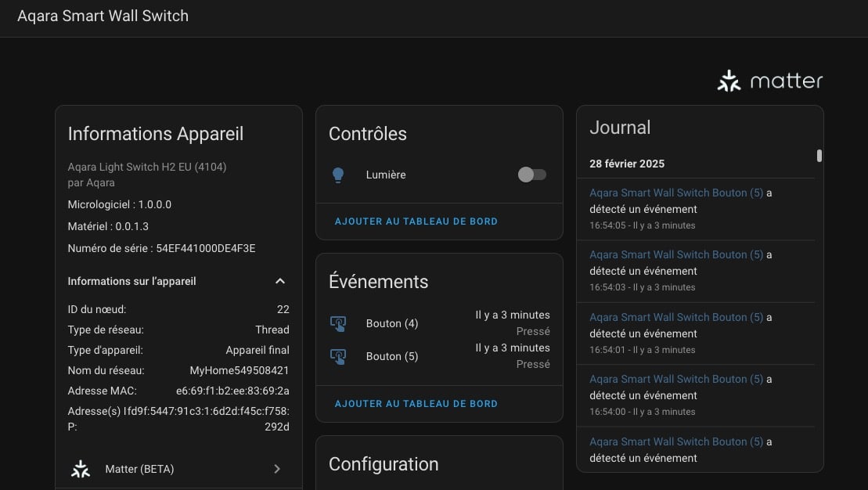Open the Matter (BETA) chevron arrow
The height and width of the screenshot is (490, 868).
277,469
